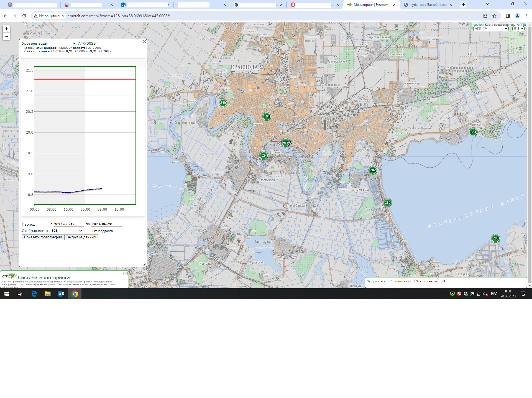Viewport: 532px width, 398px height.
Task: Click 'Выгрузка данных' button
Action: (81, 237)
